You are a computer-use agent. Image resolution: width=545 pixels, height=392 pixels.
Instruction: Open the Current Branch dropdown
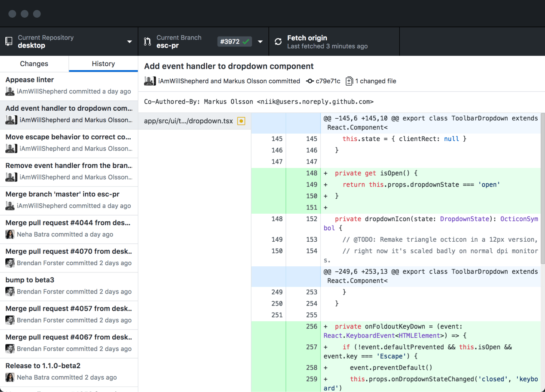click(x=261, y=42)
